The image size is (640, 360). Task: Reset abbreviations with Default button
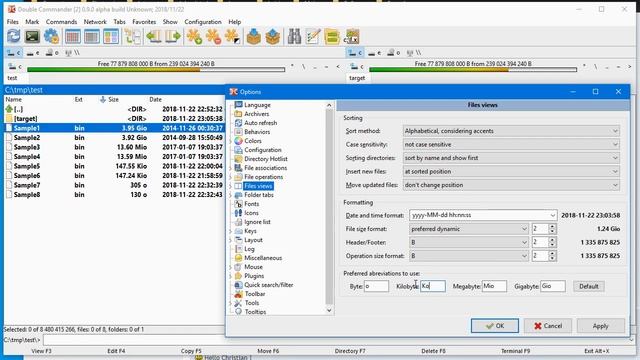point(589,286)
